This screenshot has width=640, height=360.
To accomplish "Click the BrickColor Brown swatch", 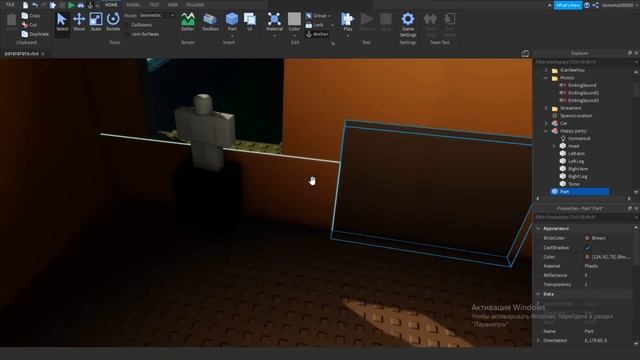I will point(587,238).
